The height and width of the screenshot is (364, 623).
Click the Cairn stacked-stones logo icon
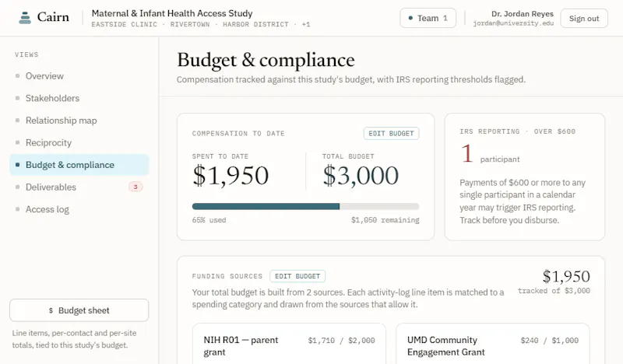point(25,18)
